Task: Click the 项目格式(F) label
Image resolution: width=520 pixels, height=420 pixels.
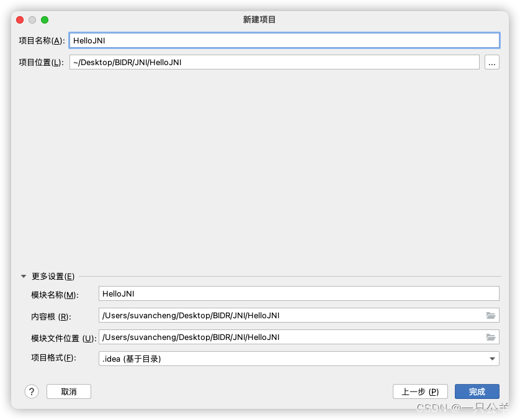Action: (54, 358)
